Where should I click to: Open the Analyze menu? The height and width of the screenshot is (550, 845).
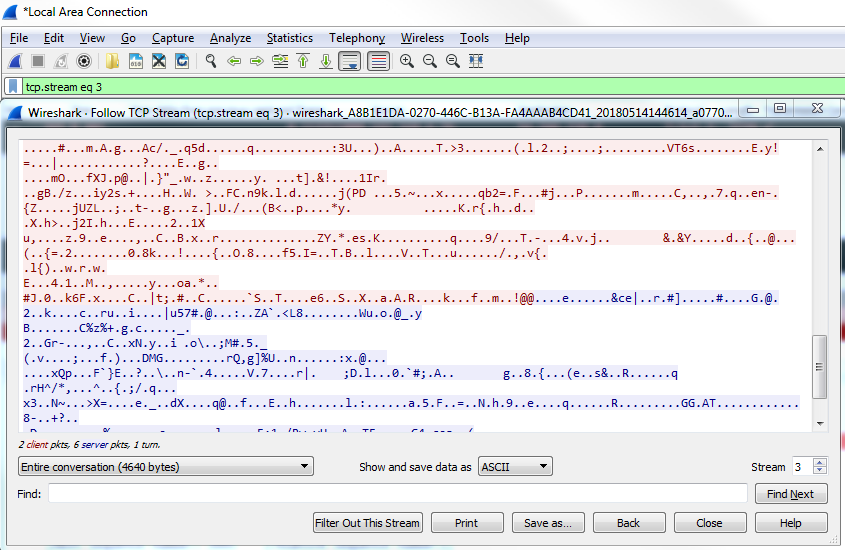pos(230,38)
